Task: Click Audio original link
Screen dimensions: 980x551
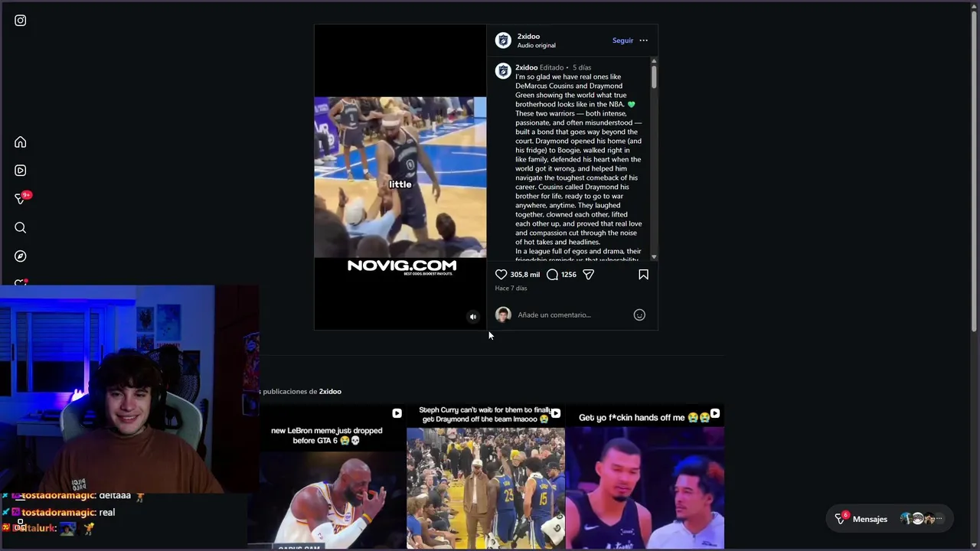Action: 536,45
